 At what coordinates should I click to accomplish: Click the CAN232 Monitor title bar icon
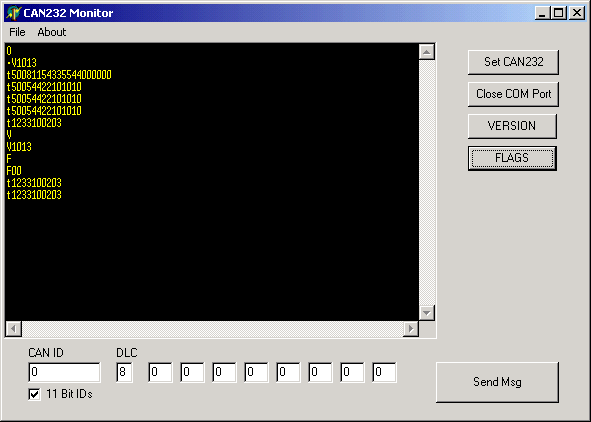point(14,13)
